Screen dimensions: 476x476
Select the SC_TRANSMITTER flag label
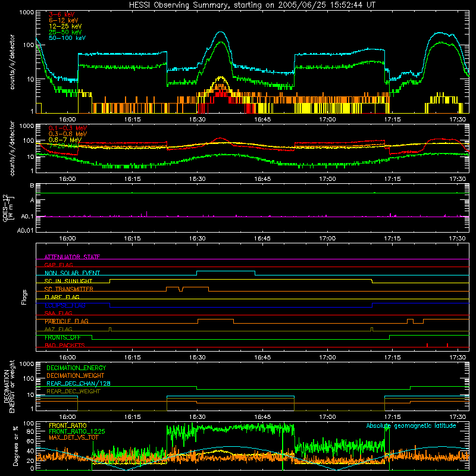pos(68,289)
